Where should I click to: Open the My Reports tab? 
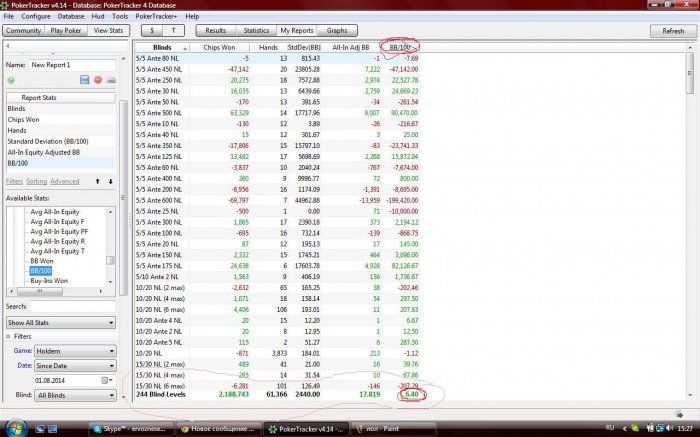[x=297, y=30]
